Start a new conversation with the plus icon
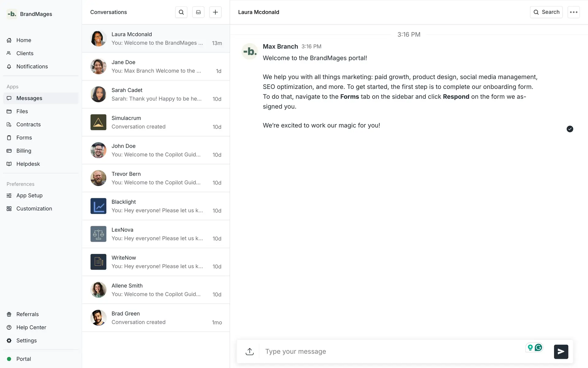The height and width of the screenshot is (368, 588). tap(215, 12)
